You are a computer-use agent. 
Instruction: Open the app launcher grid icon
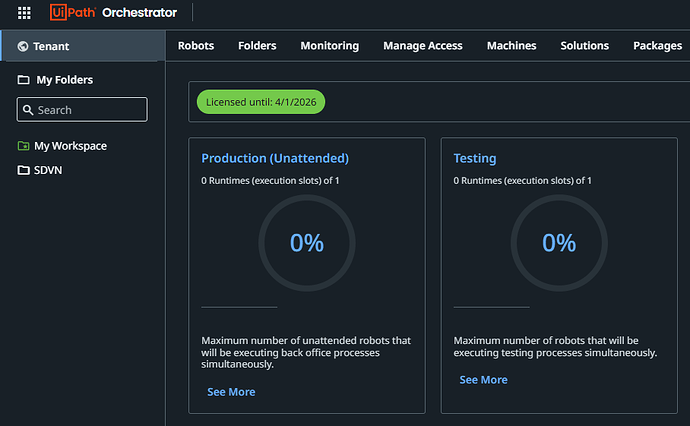[24, 13]
